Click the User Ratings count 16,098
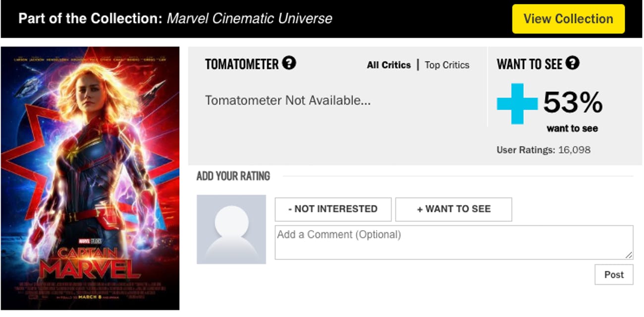Image resolution: width=644 pixels, height=317 pixels. tap(574, 150)
